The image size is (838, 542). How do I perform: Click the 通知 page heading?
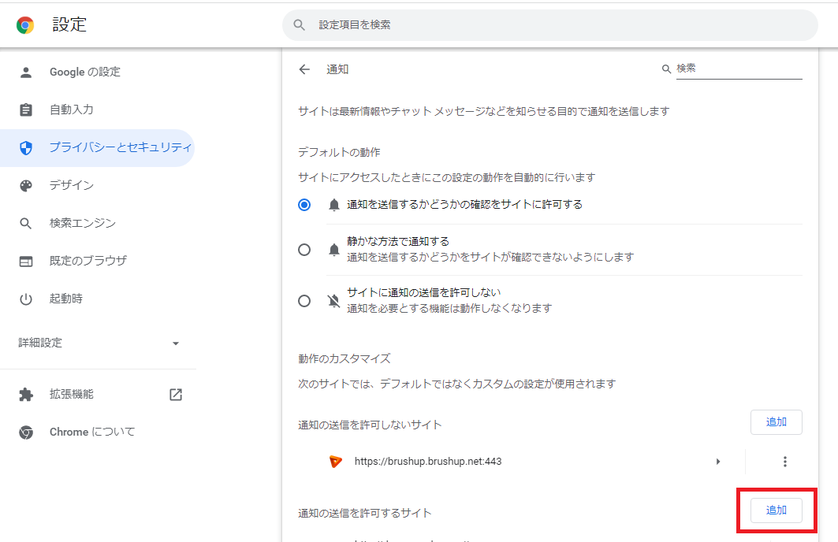337,69
